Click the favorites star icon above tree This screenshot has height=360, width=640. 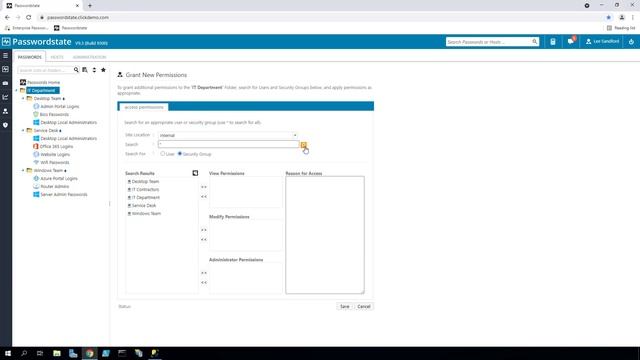click(x=103, y=70)
